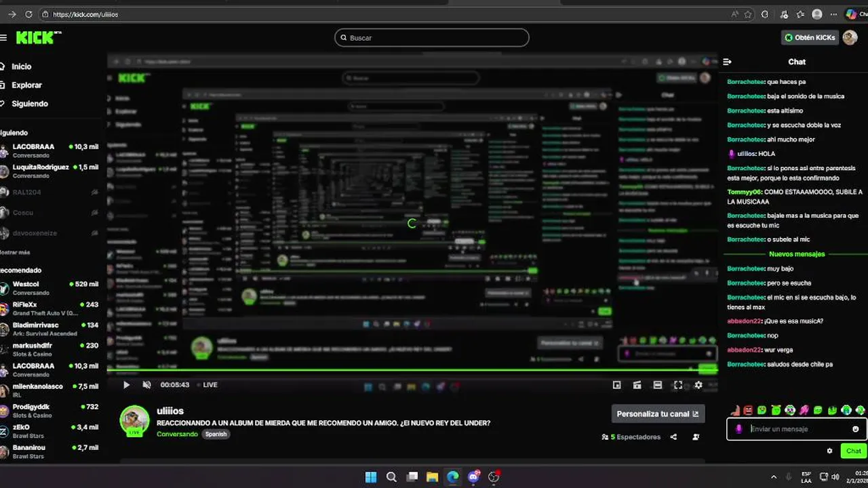Image resolution: width=868 pixels, height=488 pixels.
Task: Click username abbadon22 on the musicA message
Action: 744,321
